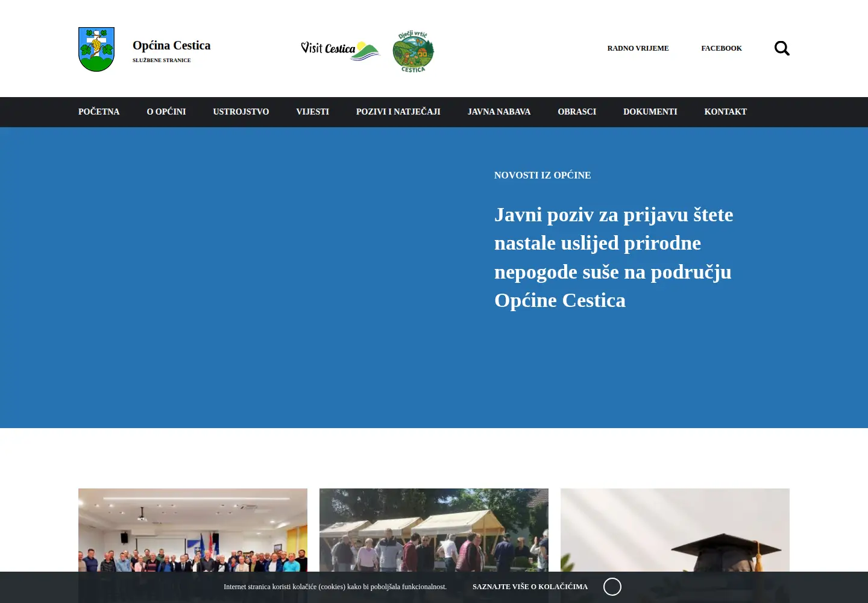
Task: Click the cookie notice message text
Action: tap(335, 587)
